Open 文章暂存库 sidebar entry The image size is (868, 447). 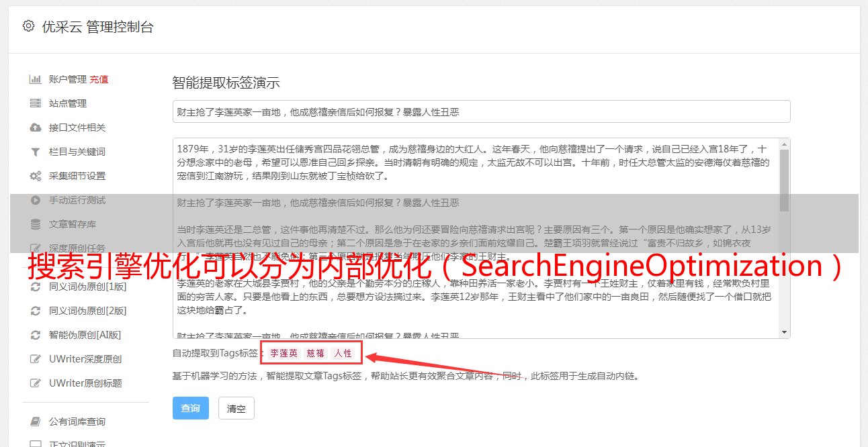73,224
